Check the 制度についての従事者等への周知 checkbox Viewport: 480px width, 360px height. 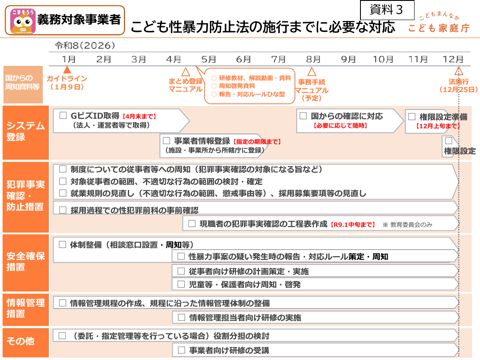coord(63,169)
